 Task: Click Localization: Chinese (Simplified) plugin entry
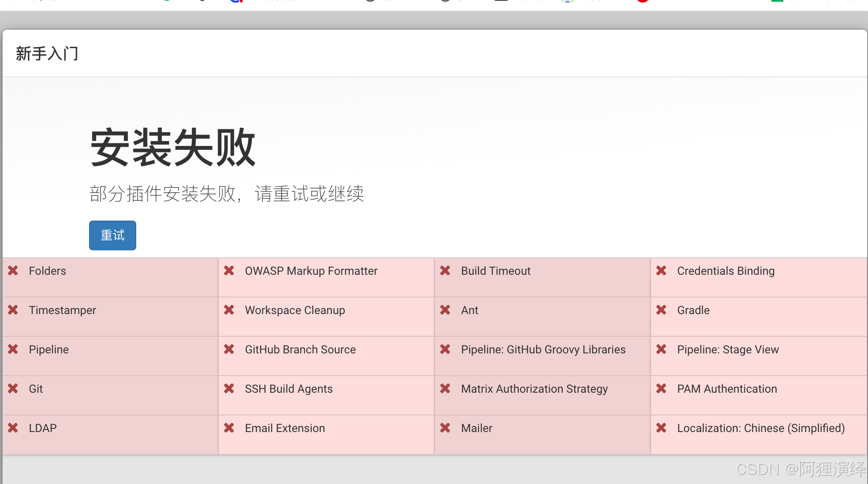coord(761,428)
